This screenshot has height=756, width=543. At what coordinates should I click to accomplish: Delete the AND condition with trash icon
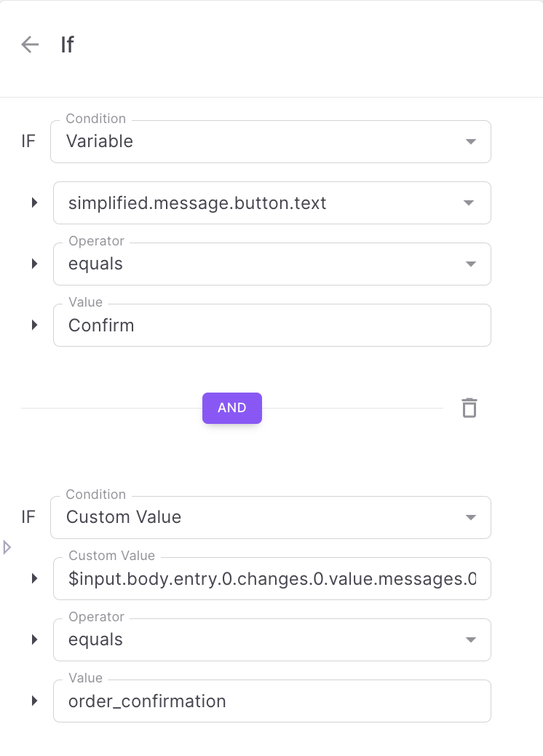coord(469,408)
